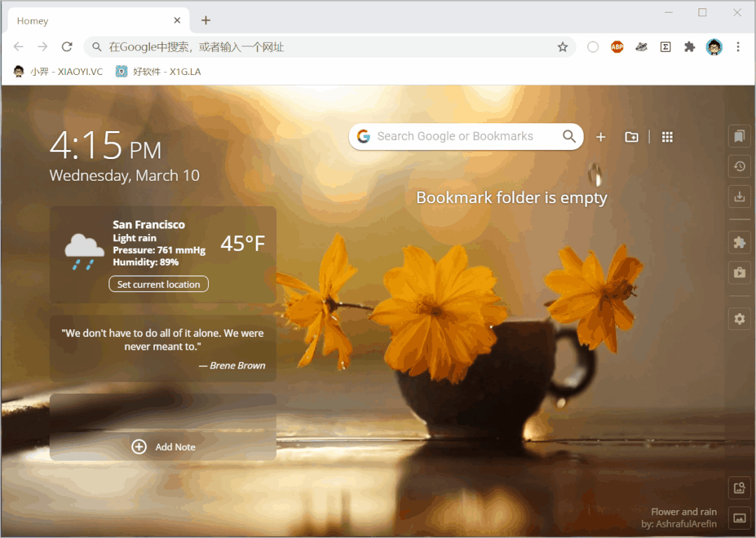Screen dimensions: 756x538
Task: Click the change background image icon
Action: 739,518
